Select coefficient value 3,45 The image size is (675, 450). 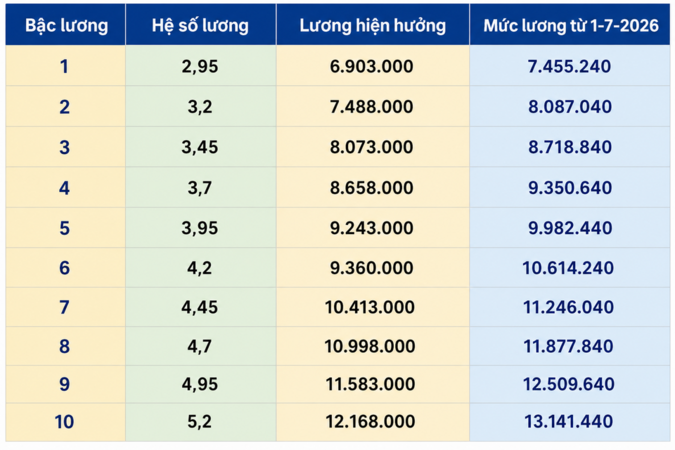[201, 147]
